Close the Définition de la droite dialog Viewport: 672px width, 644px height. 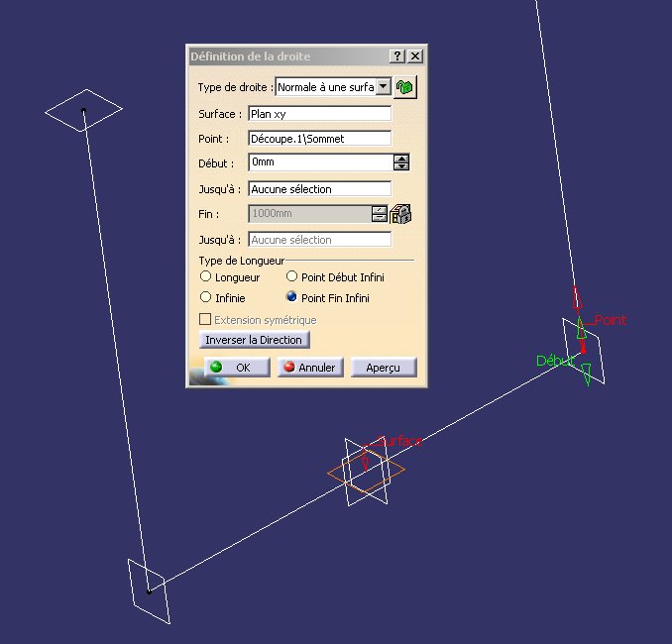pos(415,56)
